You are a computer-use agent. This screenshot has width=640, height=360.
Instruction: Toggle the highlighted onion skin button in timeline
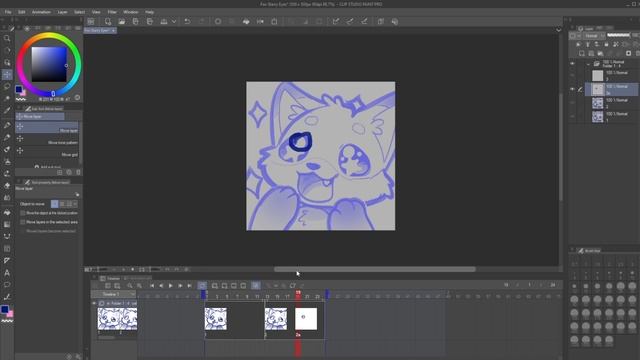[256, 286]
